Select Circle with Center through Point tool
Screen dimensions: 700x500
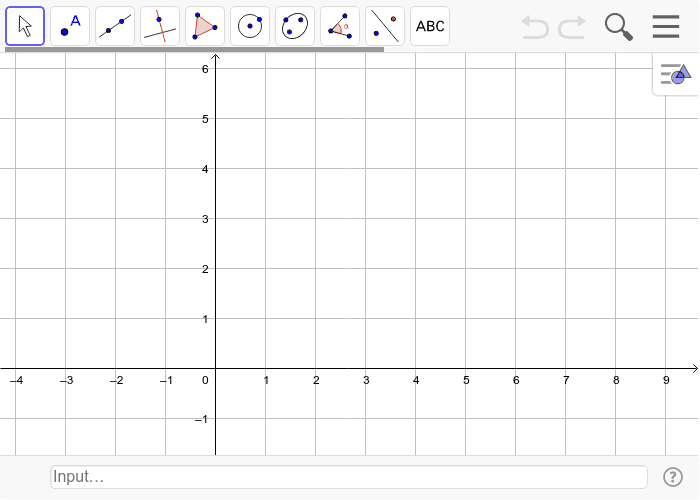click(x=250, y=26)
